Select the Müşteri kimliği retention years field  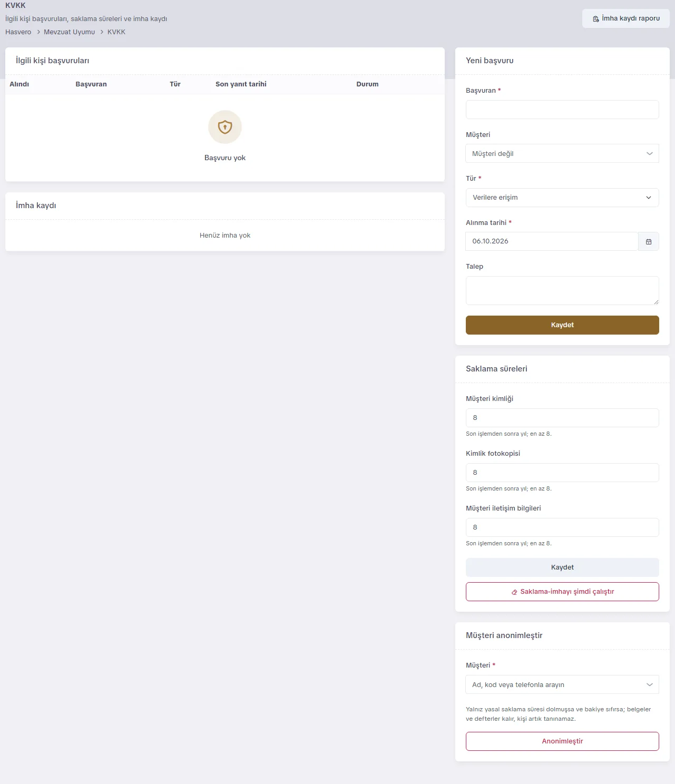pos(562,418)
